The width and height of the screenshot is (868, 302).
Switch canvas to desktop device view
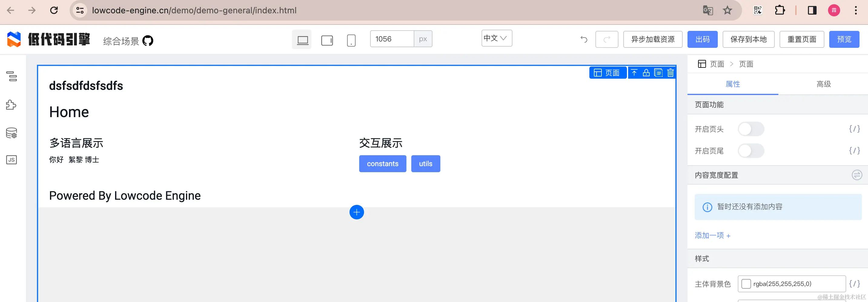302,40
